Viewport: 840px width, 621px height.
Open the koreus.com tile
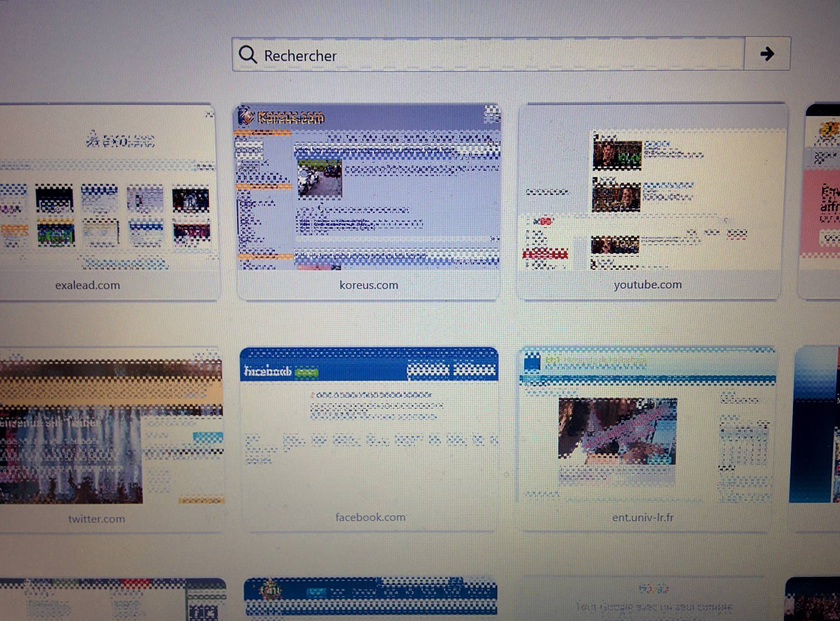(368, 202)
